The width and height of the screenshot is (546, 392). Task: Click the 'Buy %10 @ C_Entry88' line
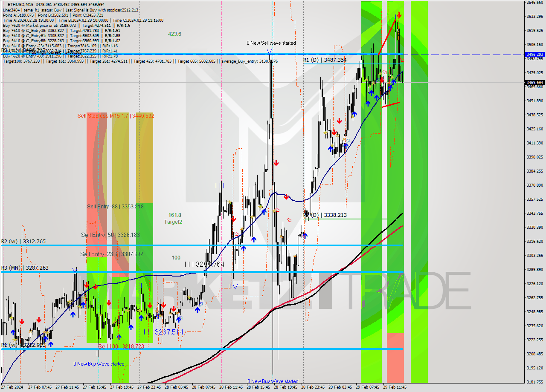coord(61,40)
